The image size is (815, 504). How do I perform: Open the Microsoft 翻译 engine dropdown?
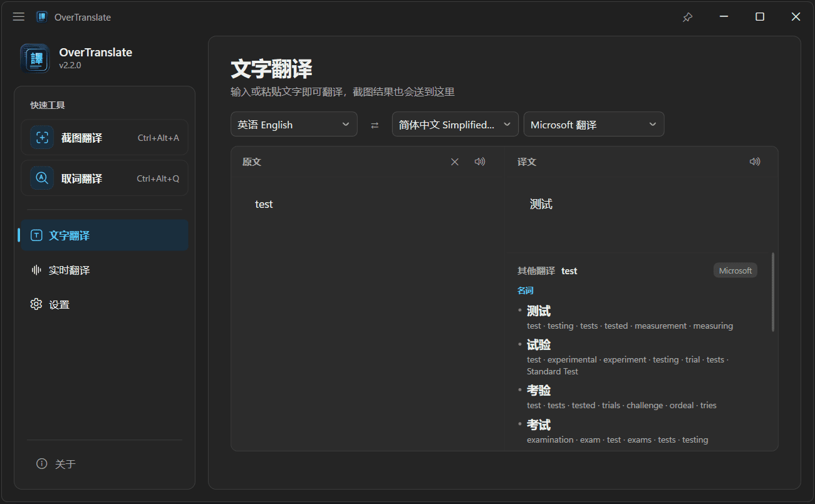point(594,124)
